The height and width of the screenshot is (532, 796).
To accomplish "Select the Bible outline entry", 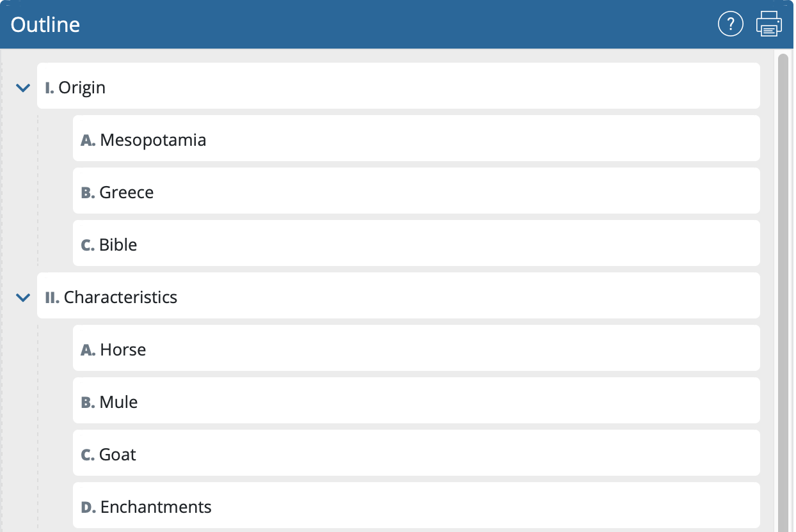I will 118,245.
